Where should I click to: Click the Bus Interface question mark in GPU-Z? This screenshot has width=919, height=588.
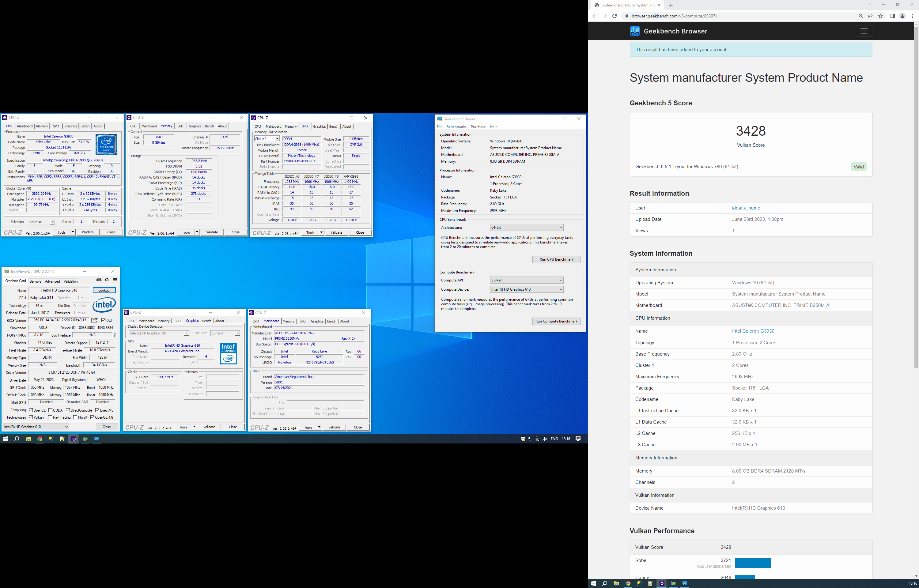click(115, 335)
